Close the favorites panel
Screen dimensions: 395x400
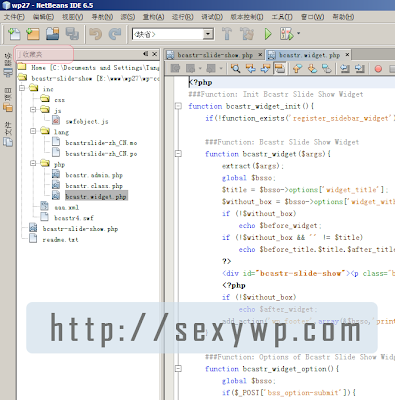(x=155, y=54)
